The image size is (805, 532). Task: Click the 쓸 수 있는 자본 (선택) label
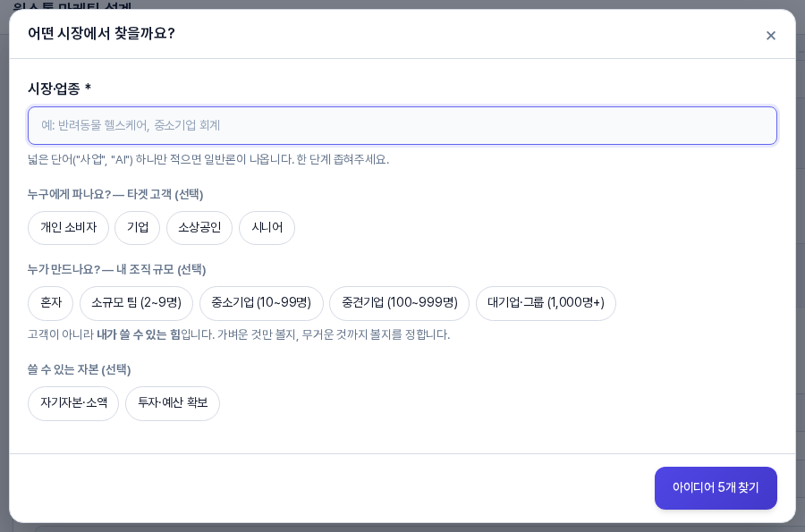pos(79,370)
